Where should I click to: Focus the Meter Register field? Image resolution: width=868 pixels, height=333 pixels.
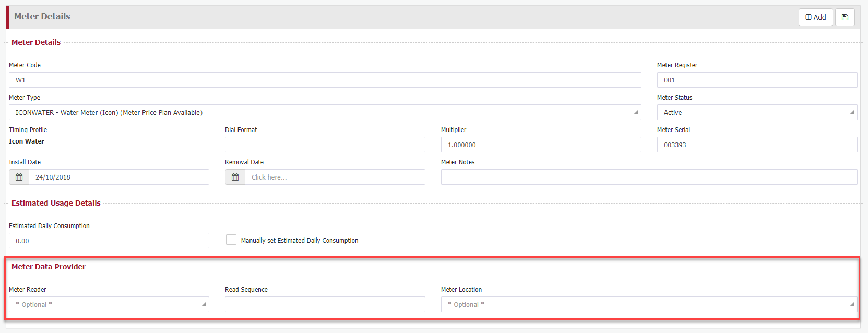coord(756,80)
